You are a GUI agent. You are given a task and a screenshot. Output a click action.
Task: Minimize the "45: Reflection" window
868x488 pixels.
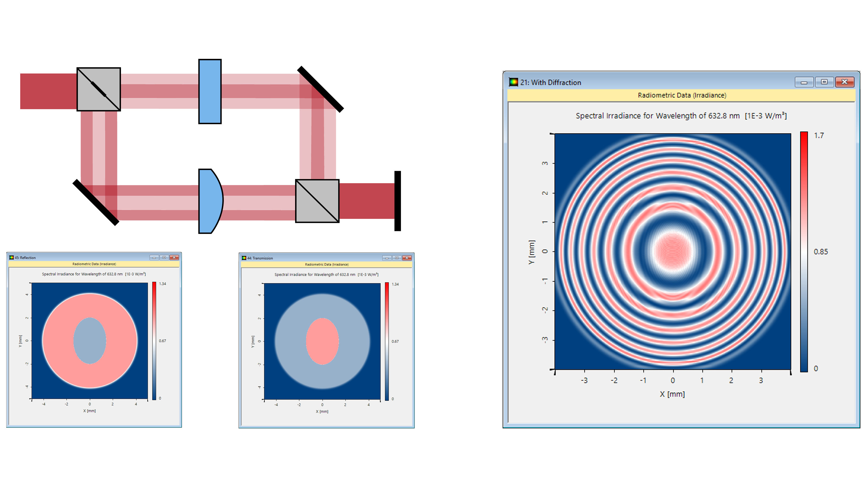155,257
